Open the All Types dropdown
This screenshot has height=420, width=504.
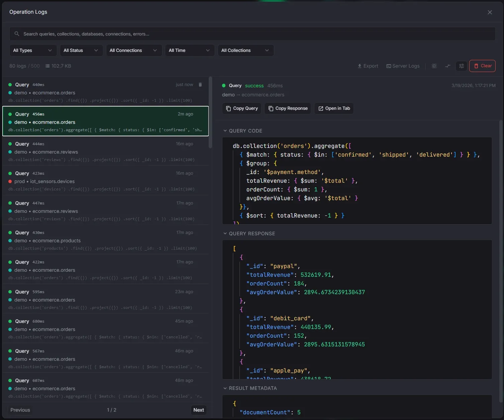click(x=33, y=51)
